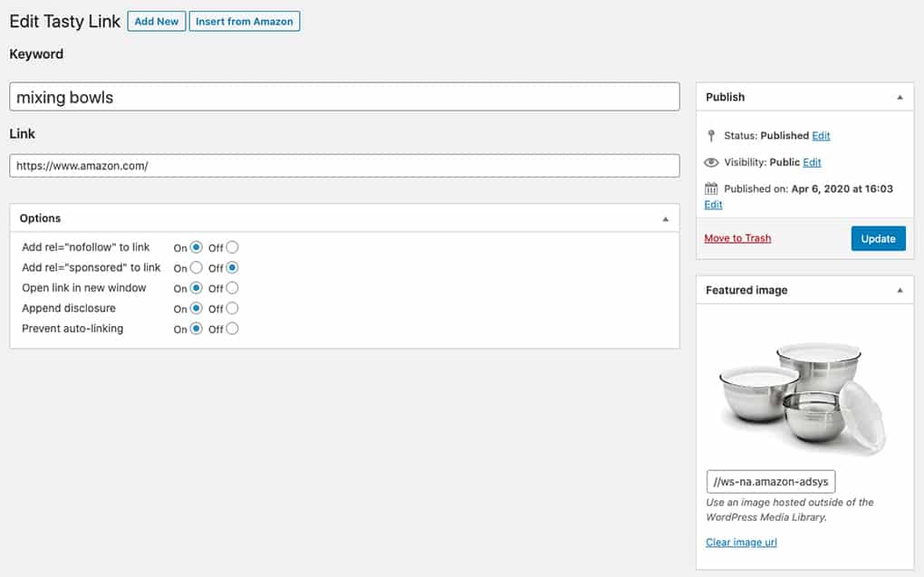Collapse the Featured image panel
924x577 pixels.
[x=900, y=290]
